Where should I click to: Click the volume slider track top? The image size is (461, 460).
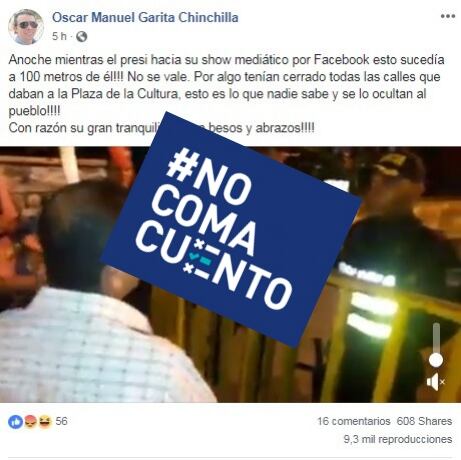(436, 328)
